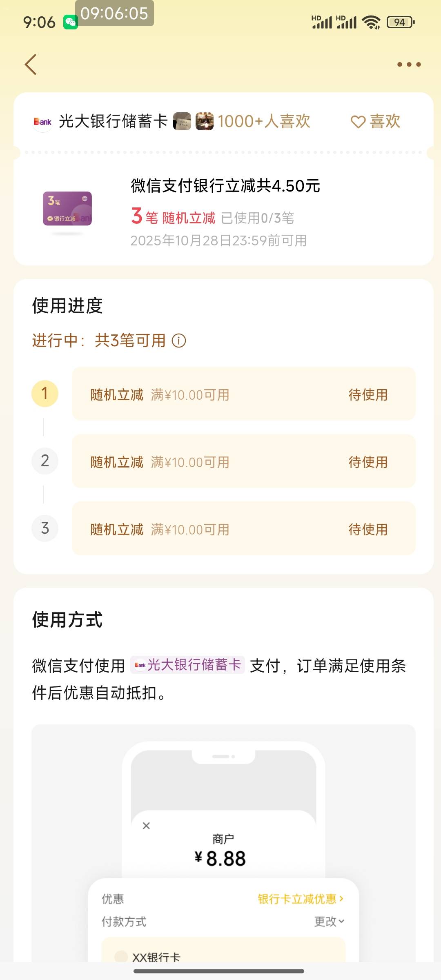Open the three-dot more options menu

(x=409, y=65)
